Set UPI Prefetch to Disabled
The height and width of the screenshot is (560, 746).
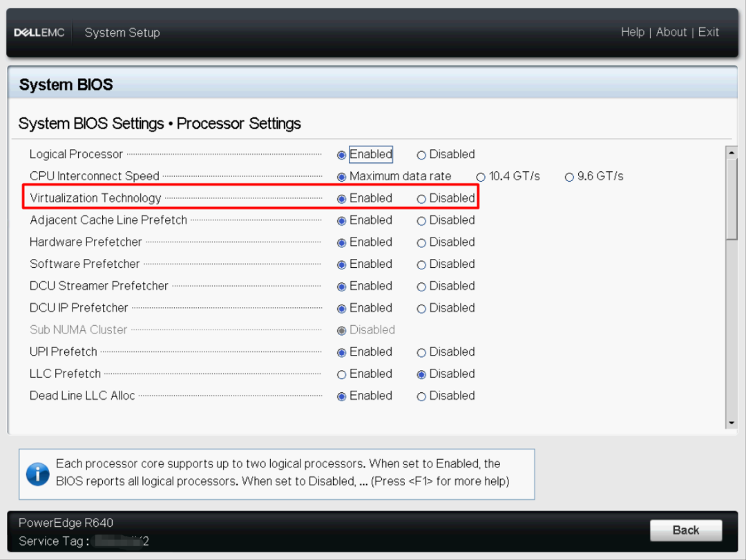(x=422, y=352)
